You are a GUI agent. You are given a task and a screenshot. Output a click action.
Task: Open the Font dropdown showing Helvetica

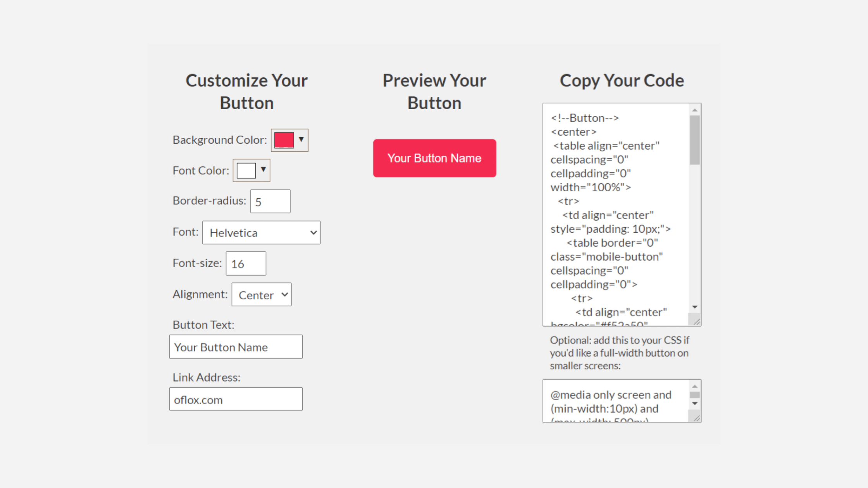(x=261, y=232)
